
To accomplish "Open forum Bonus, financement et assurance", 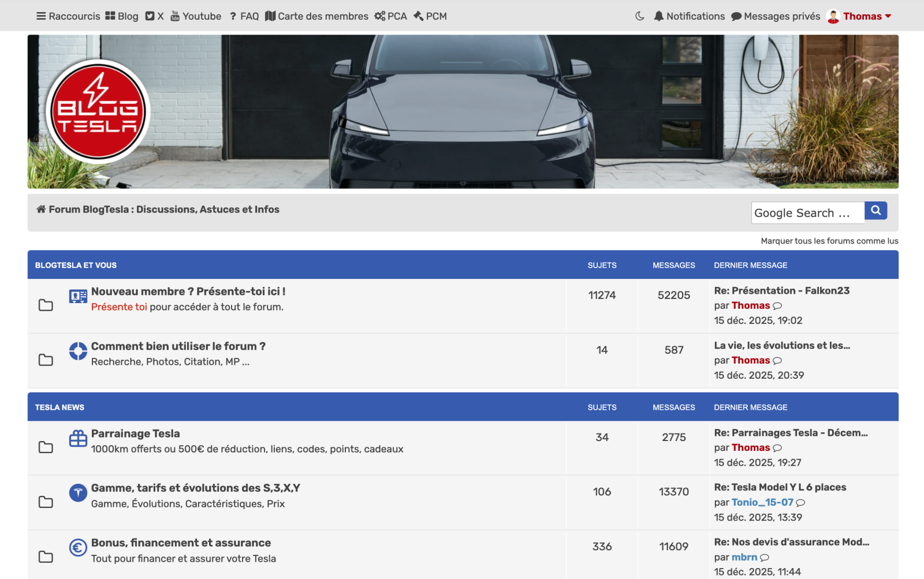I will [181, 543].
